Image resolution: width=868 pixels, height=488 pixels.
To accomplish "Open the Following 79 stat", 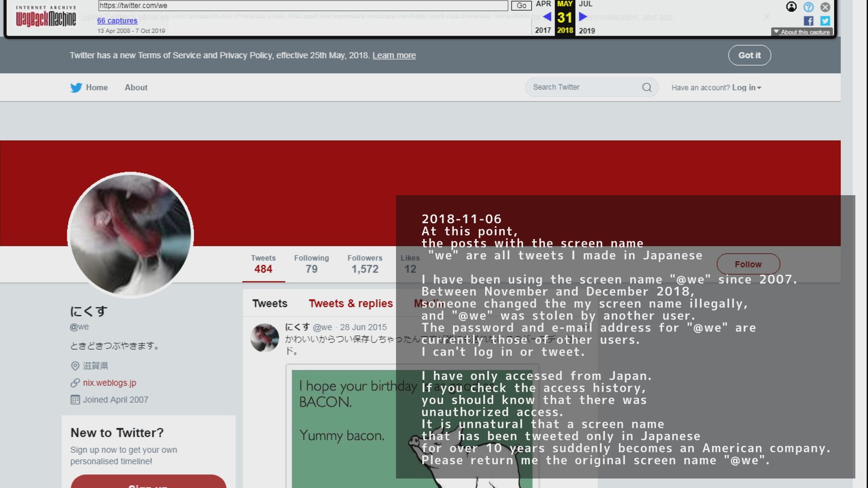I will pos(311,264).
